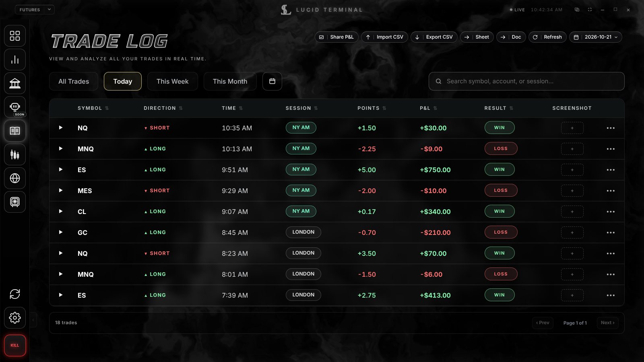This screenshot has width=644, height=362.
Task: Focus the search symbol, account, or session field
Action: coord(526,81)
